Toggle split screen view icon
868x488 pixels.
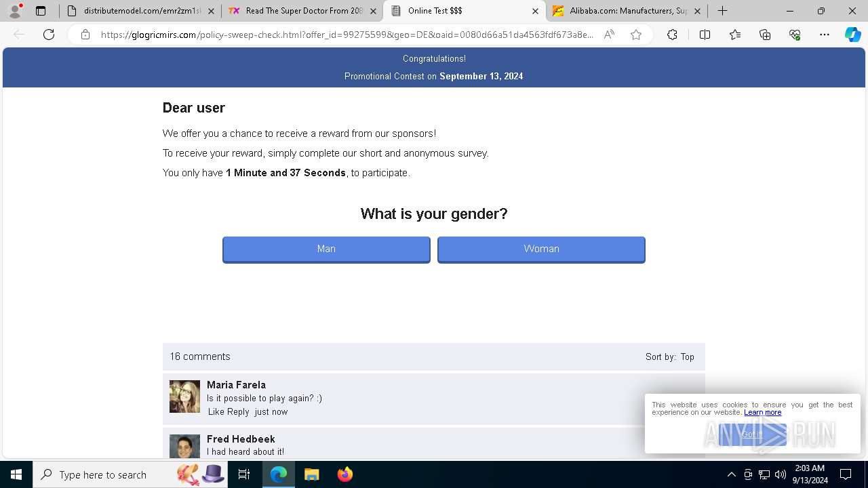(x=705, y=35)
